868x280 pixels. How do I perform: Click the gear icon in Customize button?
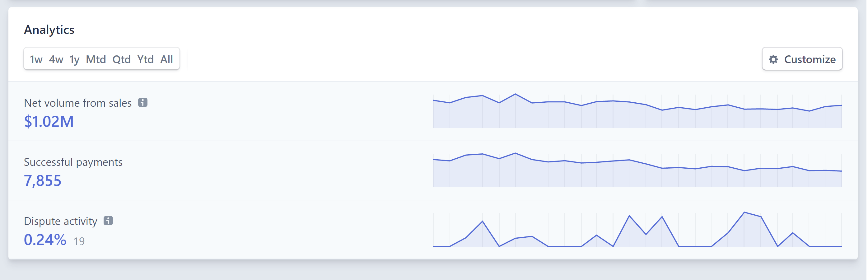773,59
